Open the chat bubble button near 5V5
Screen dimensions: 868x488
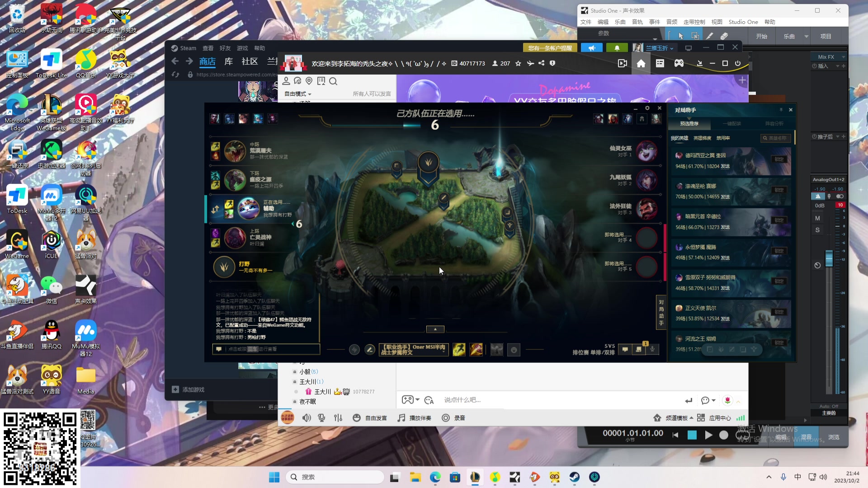pos(625,349)
